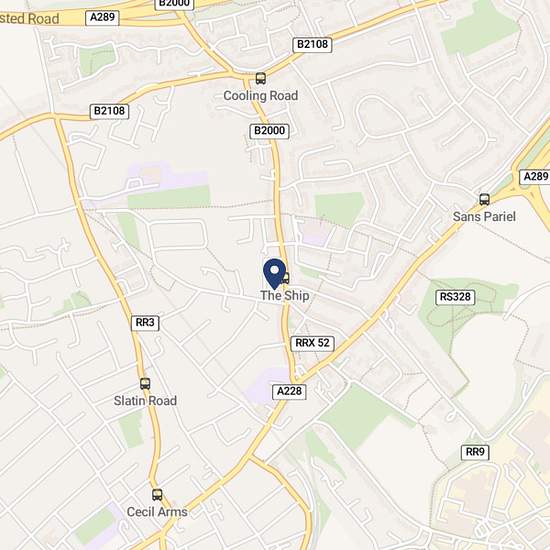Click the B2000 shield near Cooling Road
The image size is (550, 550).
[269, 131]
